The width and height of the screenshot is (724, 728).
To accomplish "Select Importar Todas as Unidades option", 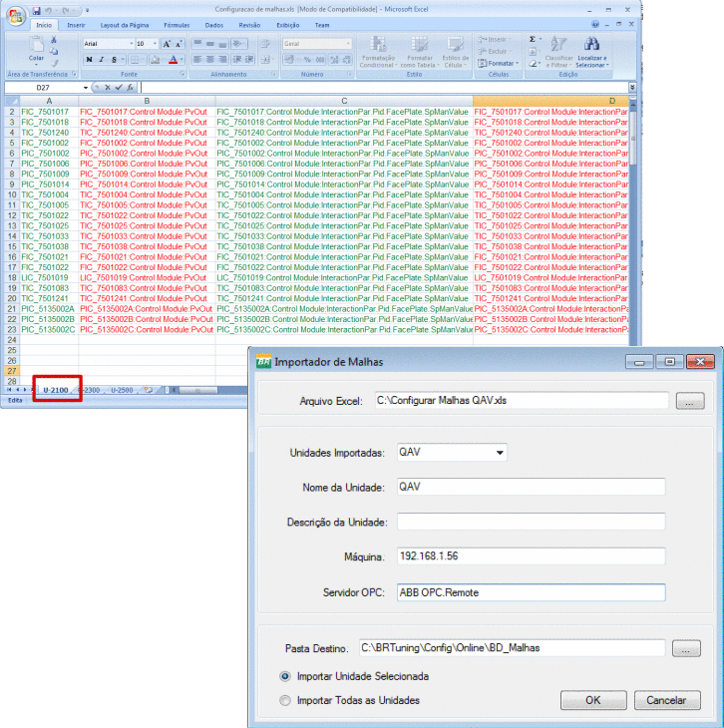I will point(287,700).
